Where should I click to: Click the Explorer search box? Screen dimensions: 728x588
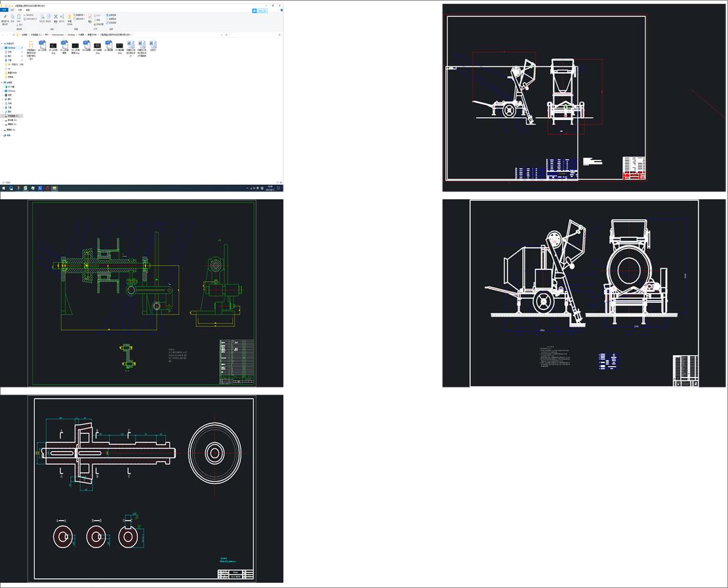click(x=255, y=35)
